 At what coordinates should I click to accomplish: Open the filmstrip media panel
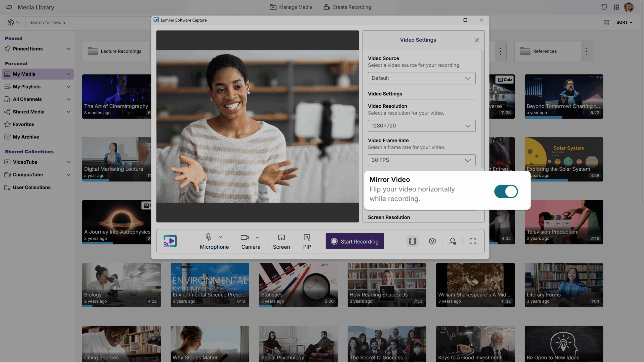pos(412,241)
